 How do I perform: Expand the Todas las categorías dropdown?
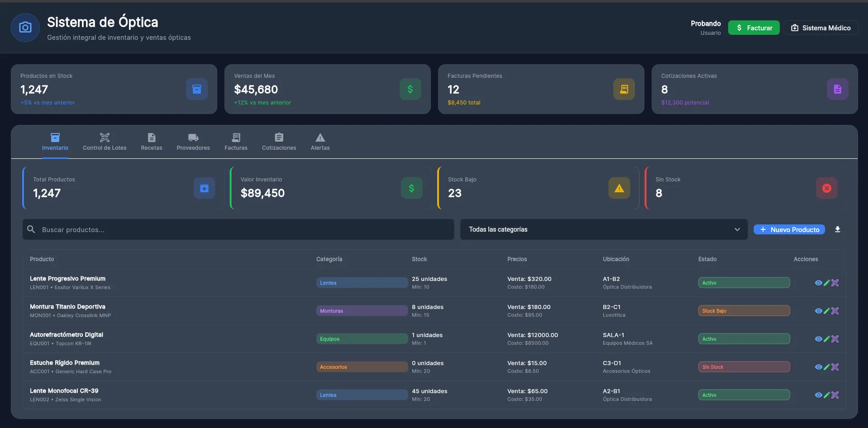pos(604,229)
